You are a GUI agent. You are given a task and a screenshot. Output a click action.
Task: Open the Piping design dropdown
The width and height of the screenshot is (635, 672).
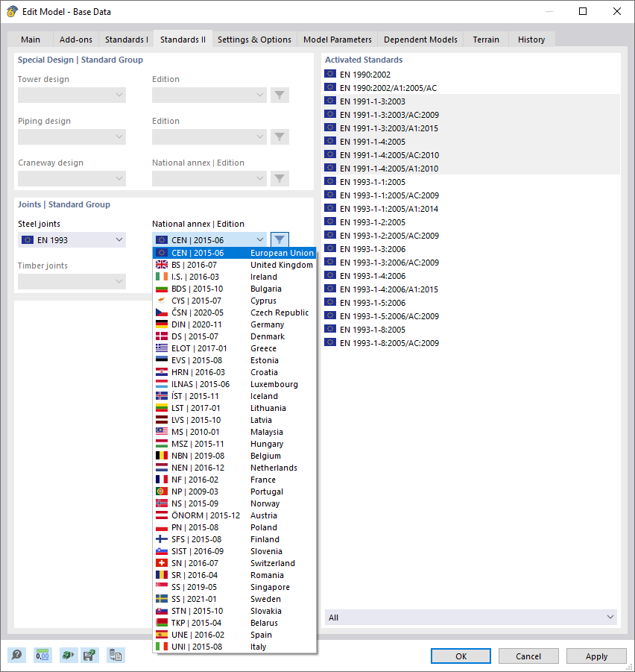coord(72,136)
